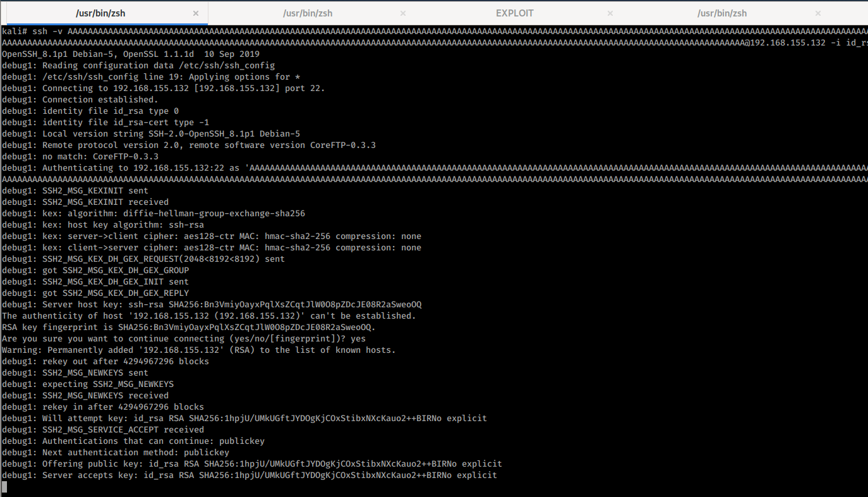Click the terminal block cursor below the last line

pyautogui.click(x=4, y=486)
